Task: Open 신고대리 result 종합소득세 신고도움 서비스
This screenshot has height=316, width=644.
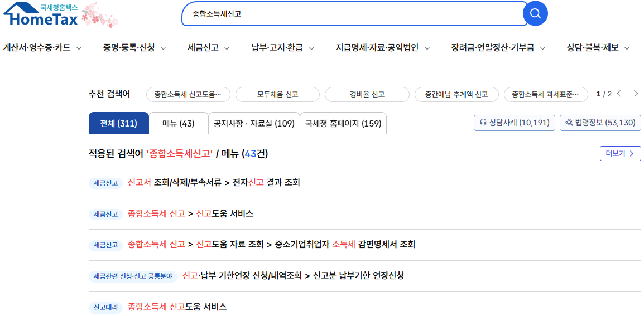Action: tap(177, 307)
